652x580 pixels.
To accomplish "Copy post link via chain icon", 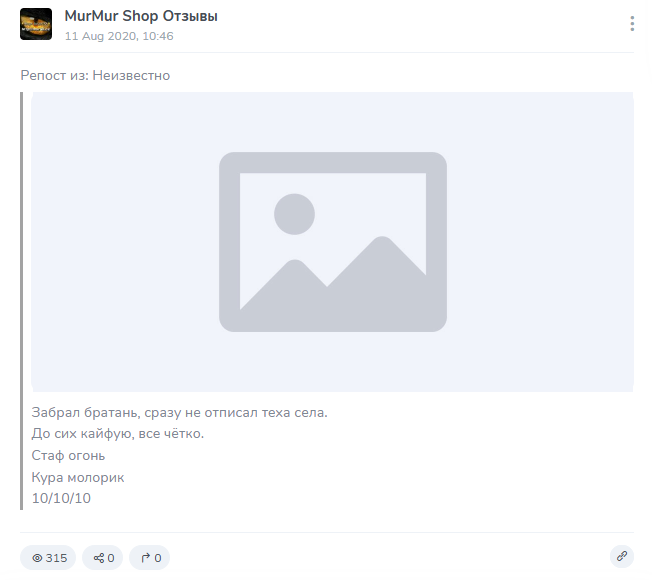I will [621, 556].
